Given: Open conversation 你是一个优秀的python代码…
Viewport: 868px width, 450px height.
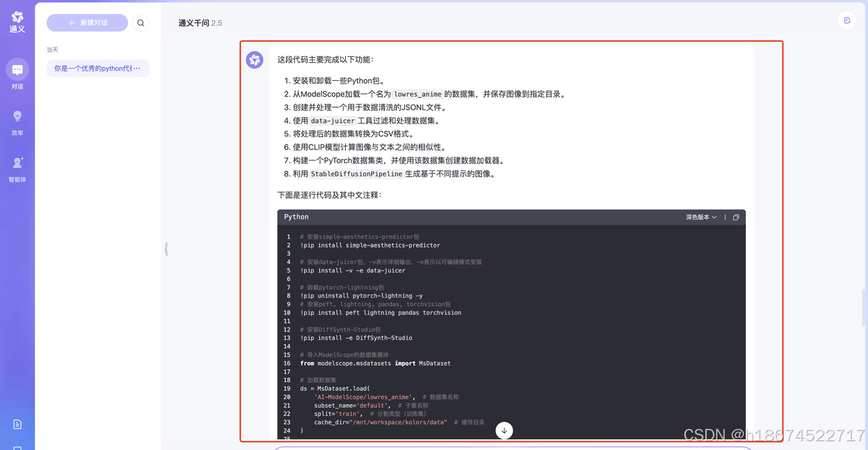Looking at the screenshot, I should tap(98, 69).
